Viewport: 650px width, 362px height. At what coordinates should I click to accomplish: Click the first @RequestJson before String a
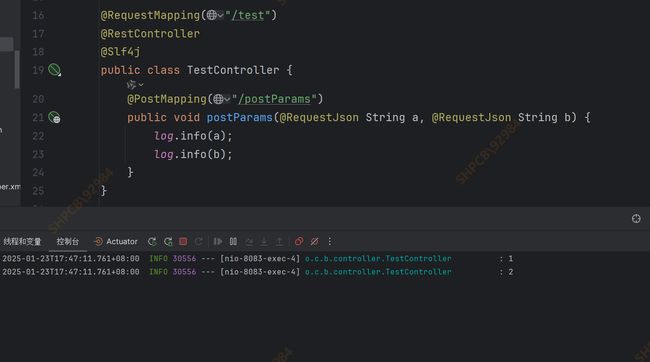tap(319, 117)
